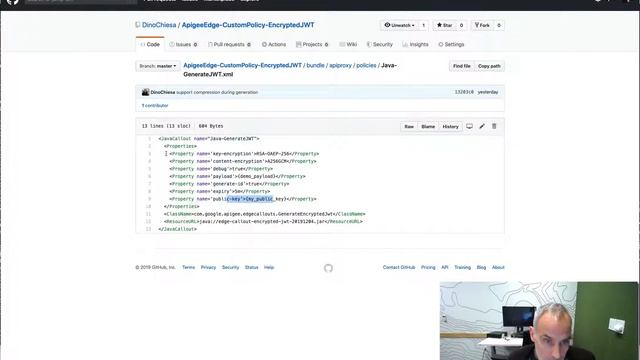Click the star count next to Star
Viewport: 640px width, 360px height.
click(x=461, y=25)
